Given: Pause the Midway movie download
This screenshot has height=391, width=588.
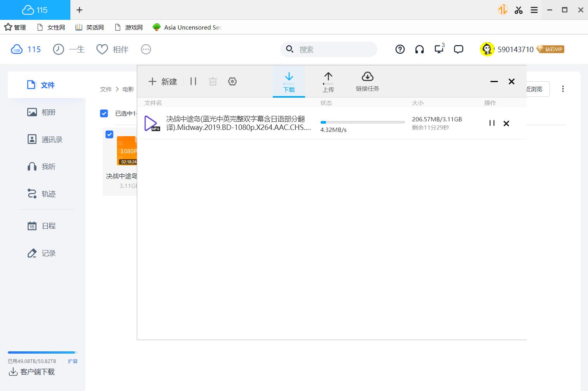Looking at the screenshot, I should point(492,123).
